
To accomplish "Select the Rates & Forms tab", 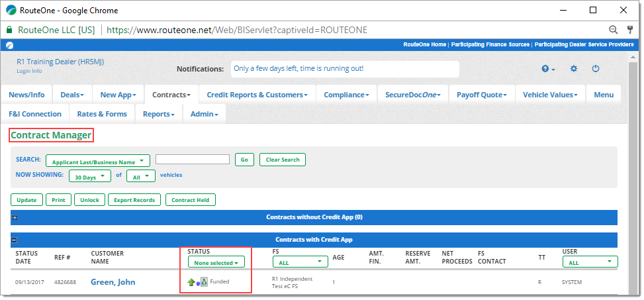I will 103,114.
